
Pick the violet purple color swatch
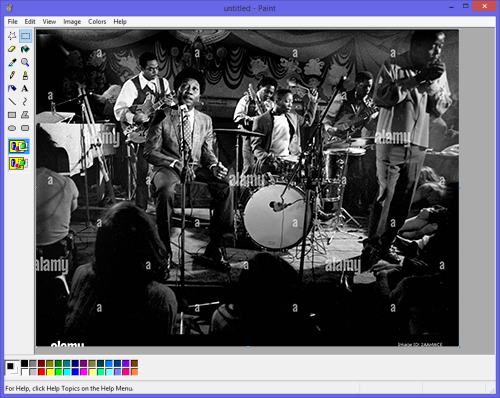pyautogui.click(x=126, y=363)
